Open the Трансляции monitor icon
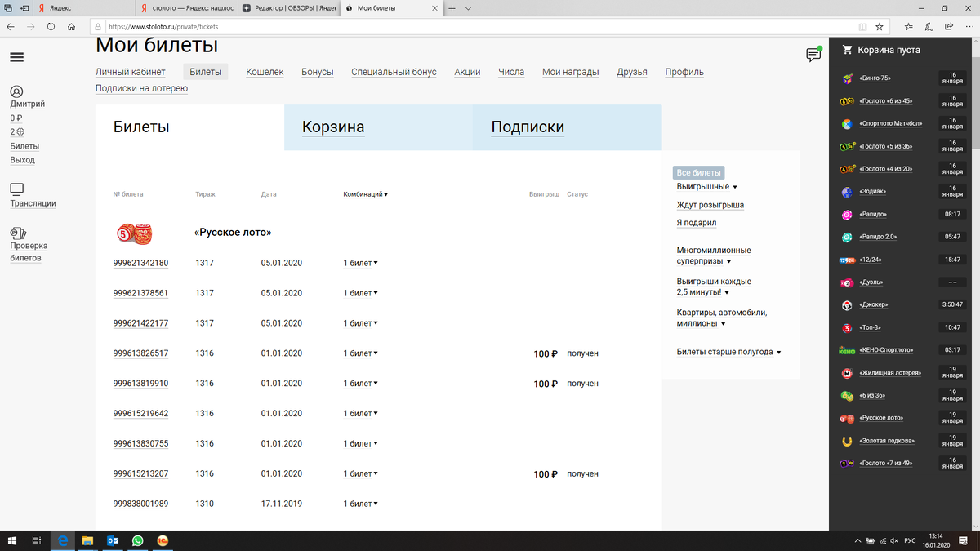Image resolution: width=980 pixels, height=551 pixels. click(18, 189)
